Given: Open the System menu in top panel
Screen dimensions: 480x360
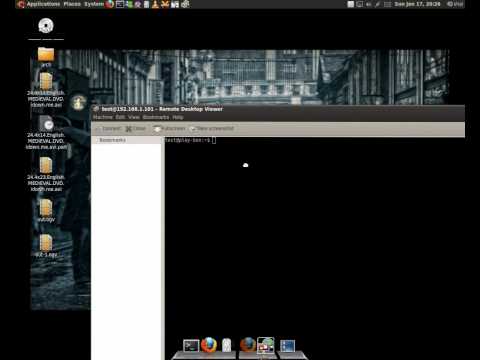Looking at the screenshot, I should [x=94, y=4].
